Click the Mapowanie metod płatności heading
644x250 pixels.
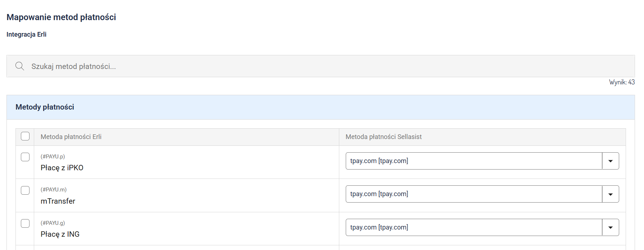tap(61, 17)
